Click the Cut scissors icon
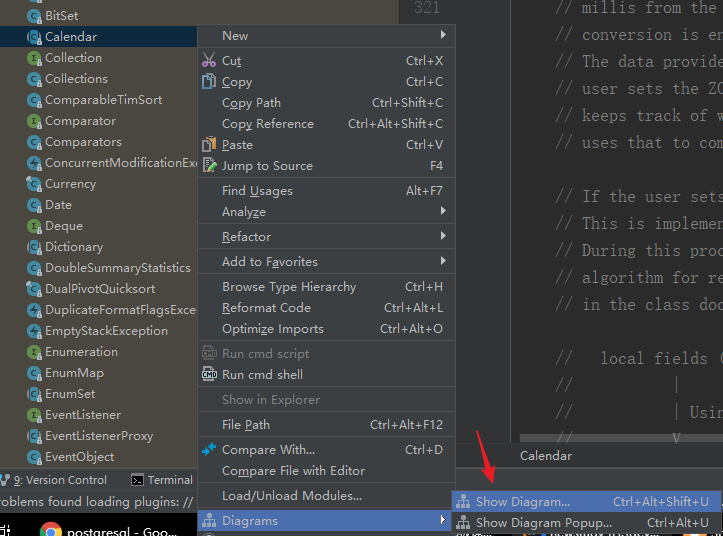This screenshot has width=723, height=536. click(x=209, y=60)
